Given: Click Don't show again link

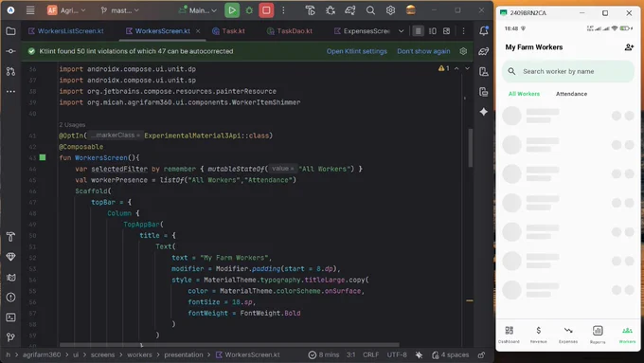Looking at the screenshot, I should pyautogui.click(x=423, y=51).
